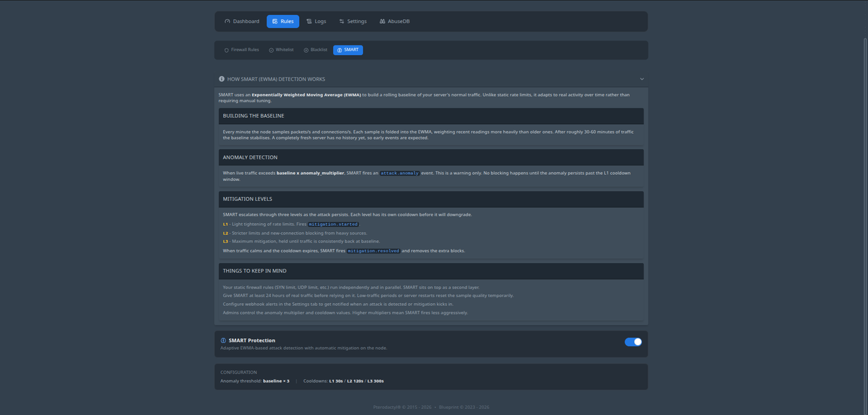Click the L2 120s cooldown value
Image resolution: width=868 pixels, height=415 pixels.
pos(355,381)
